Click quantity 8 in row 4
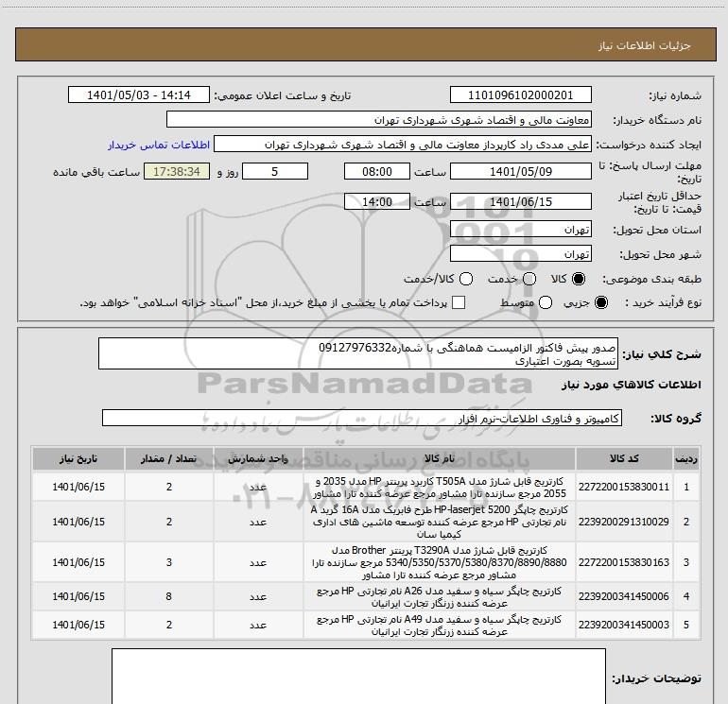The image size is (728, 704). [x=169, y=596]
